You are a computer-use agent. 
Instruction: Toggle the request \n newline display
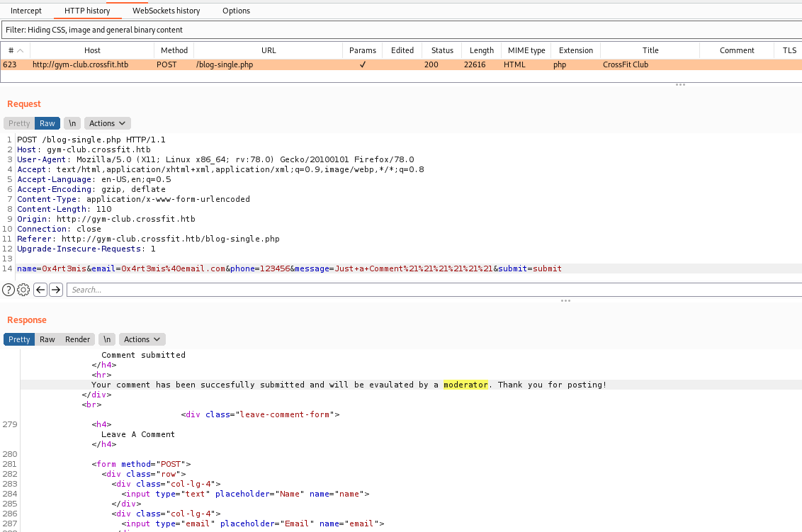pos(72,123)
